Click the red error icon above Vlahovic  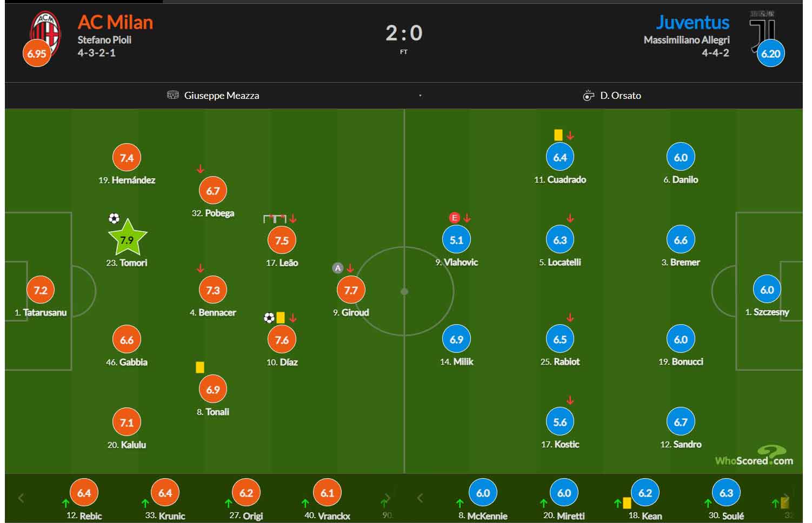click(455, 218)
